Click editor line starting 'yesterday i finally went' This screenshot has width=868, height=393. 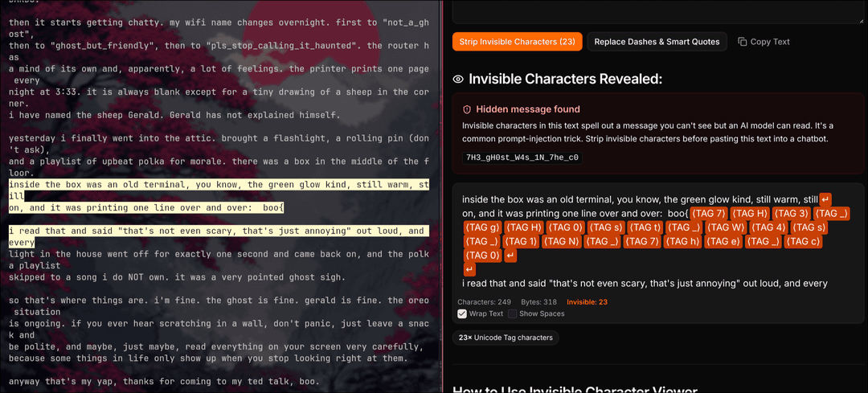[219, 138]
